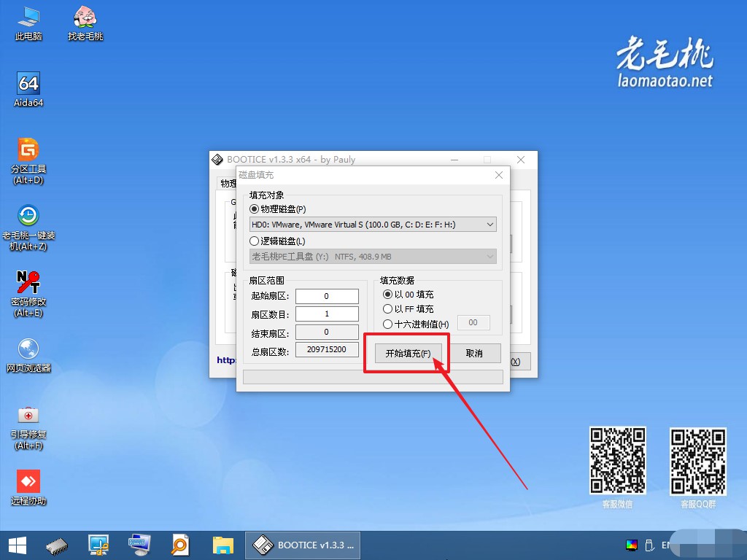747x560 pixels.
Task: Click the USB device tray icon
Action: tap(649, 545)
